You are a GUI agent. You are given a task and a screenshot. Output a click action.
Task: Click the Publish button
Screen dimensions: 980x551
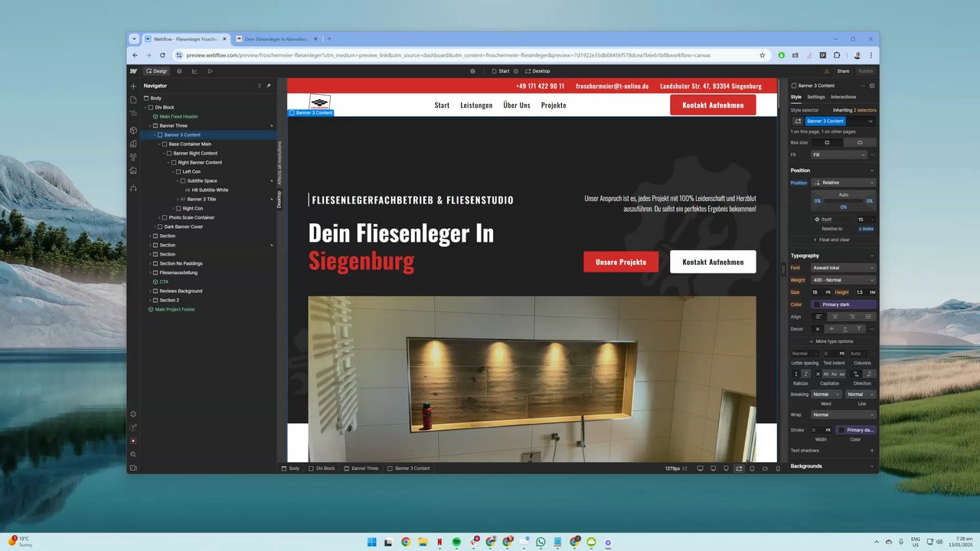coord(866,71)
